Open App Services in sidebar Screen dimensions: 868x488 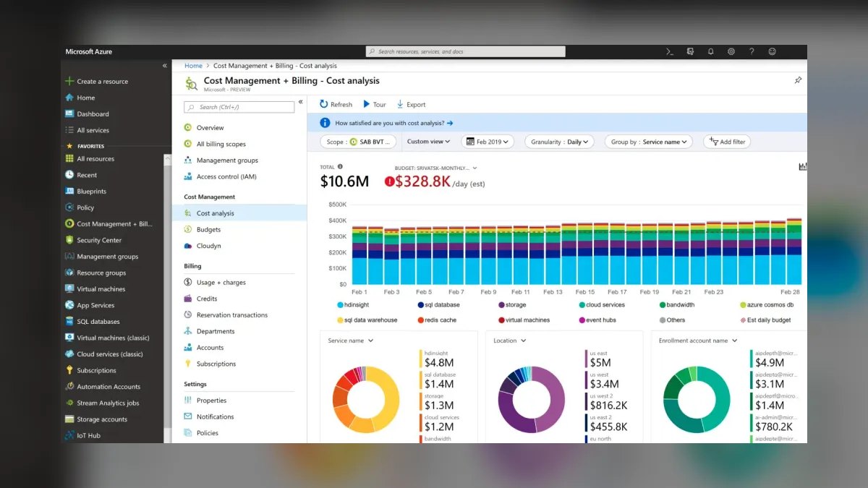pos(95,305)
